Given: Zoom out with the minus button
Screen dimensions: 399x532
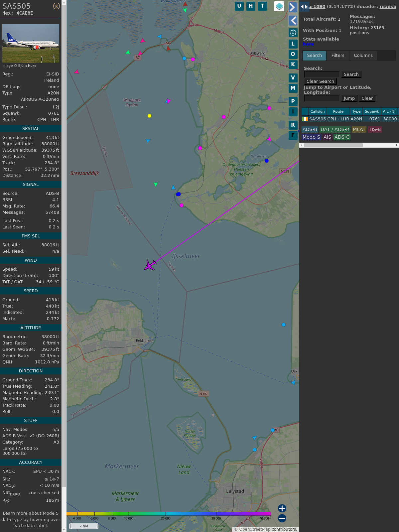Looking at the screenshot, I should 282,518.
